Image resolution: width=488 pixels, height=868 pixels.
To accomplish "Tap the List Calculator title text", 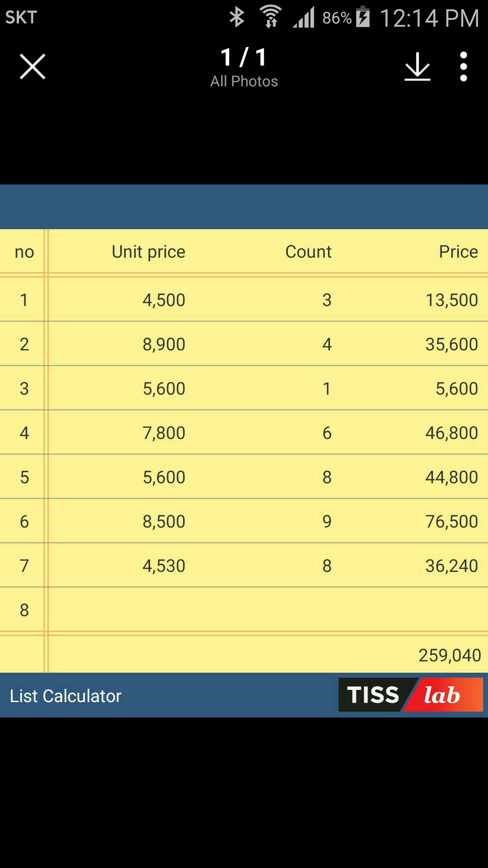I will coord(66,696).
